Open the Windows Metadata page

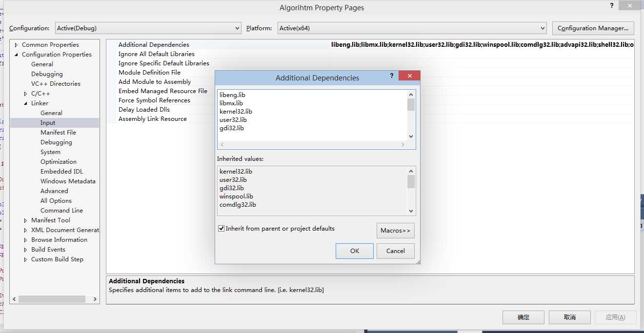click(68, 181)
